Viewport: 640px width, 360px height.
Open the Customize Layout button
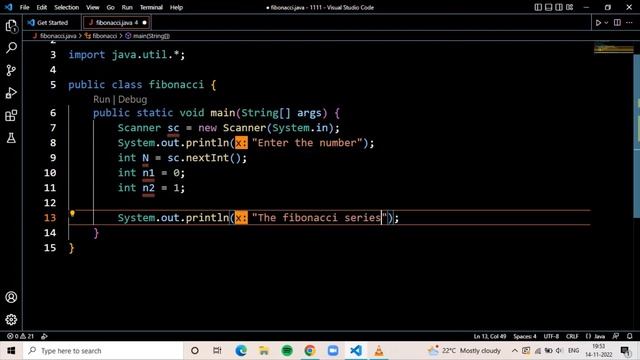pos(569,7)
